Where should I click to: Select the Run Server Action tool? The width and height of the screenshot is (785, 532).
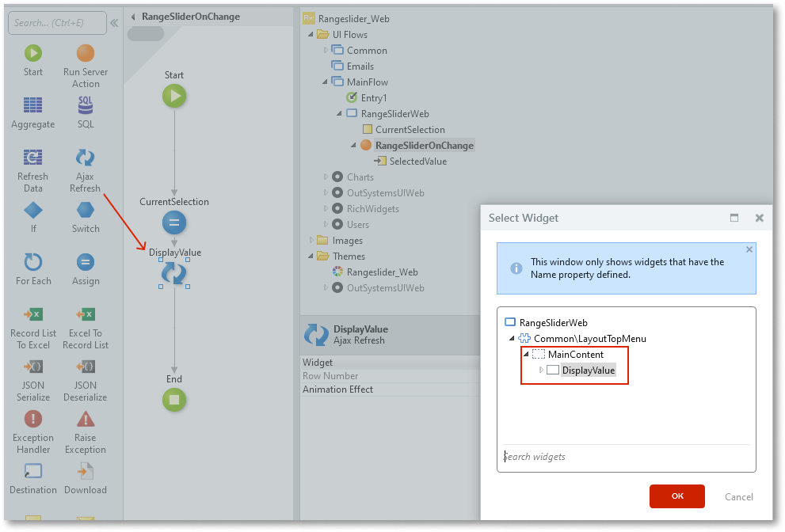click(85, 52)
